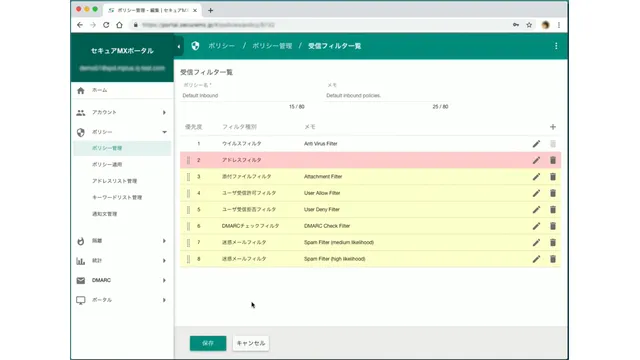Image resolution: width=640 pixels, height=360 pixels.
Task: Go to Home in the sidebar
Action: (122, 90)
